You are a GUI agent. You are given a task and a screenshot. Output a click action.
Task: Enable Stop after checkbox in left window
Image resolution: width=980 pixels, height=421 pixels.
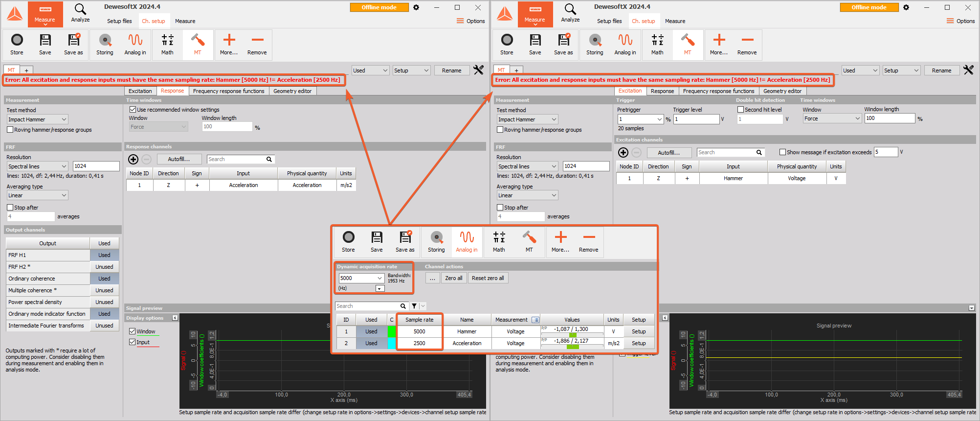10,208
